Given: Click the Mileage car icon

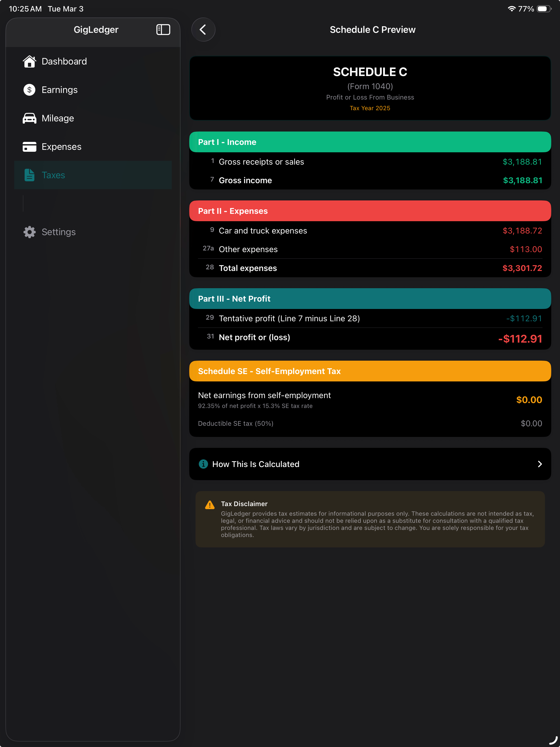Looking at the screenshot, I should click(29, 118).
